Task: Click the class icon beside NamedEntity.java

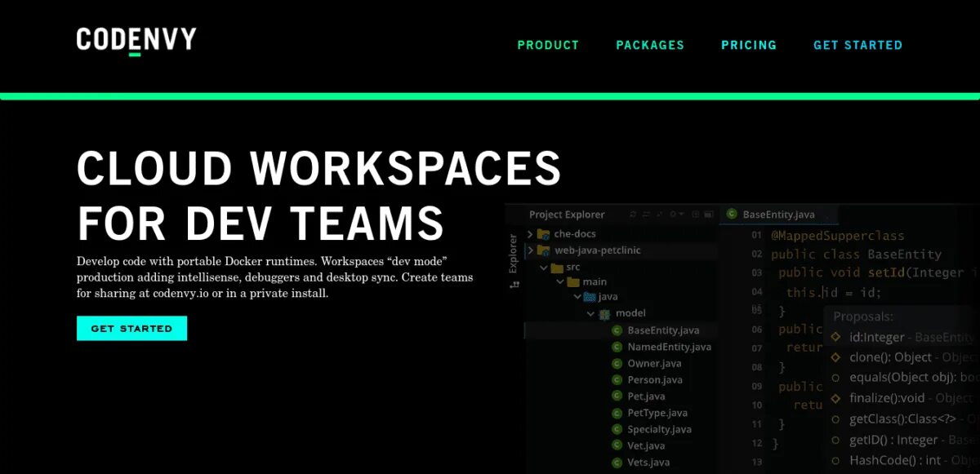Action: click(x=618, y=347)
